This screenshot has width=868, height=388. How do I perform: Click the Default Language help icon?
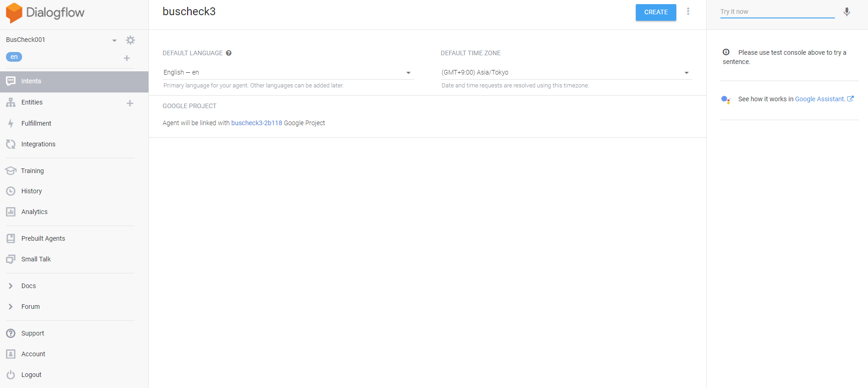click(228, 53)
